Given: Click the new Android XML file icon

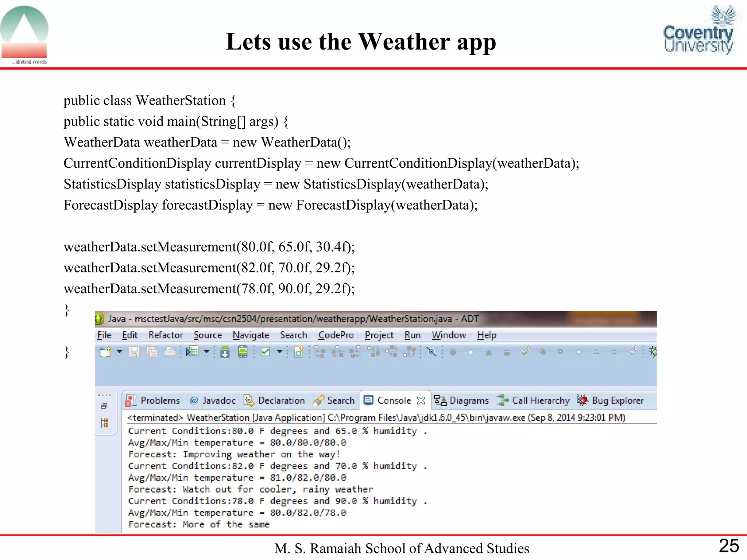Looking at the screenshot, I should coord(299,352).
